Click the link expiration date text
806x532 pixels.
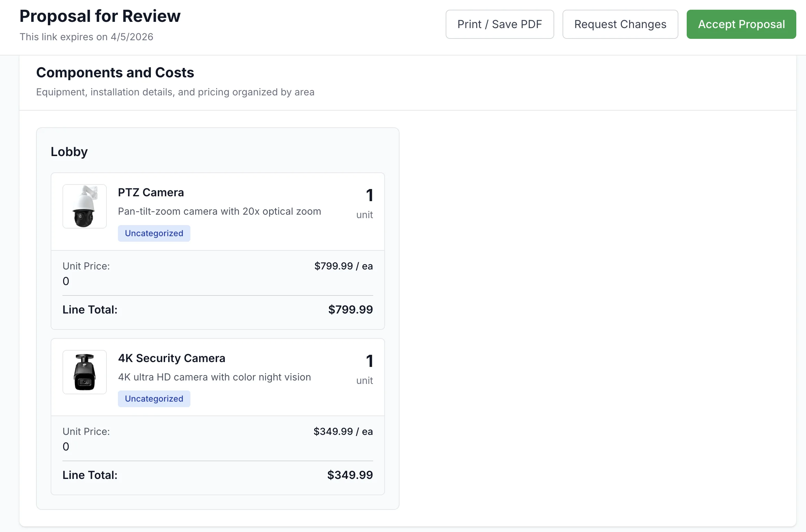pyautogui.click(x=86, y=37)
